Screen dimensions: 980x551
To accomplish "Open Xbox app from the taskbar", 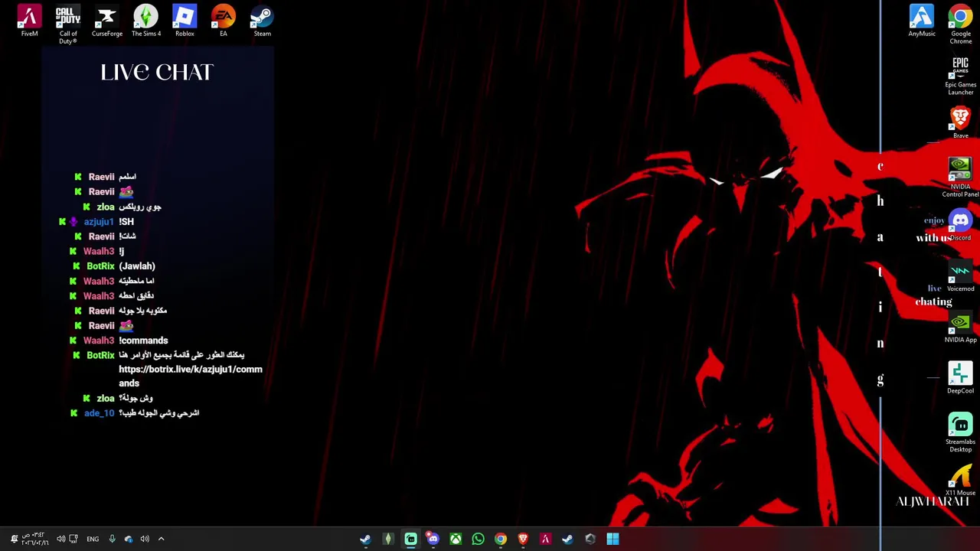I will (456, 539).
